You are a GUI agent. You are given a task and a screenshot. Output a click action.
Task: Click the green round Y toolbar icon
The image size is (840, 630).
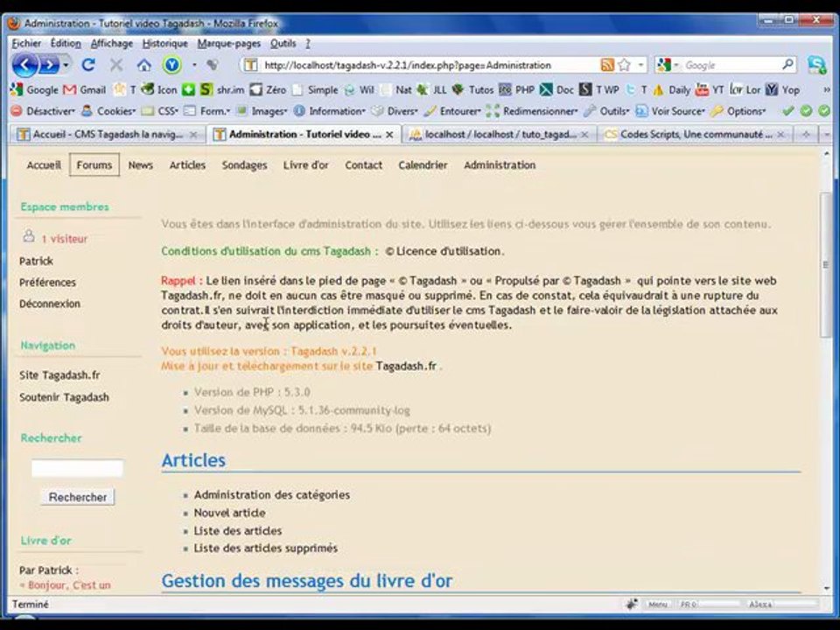click(172, 66)
